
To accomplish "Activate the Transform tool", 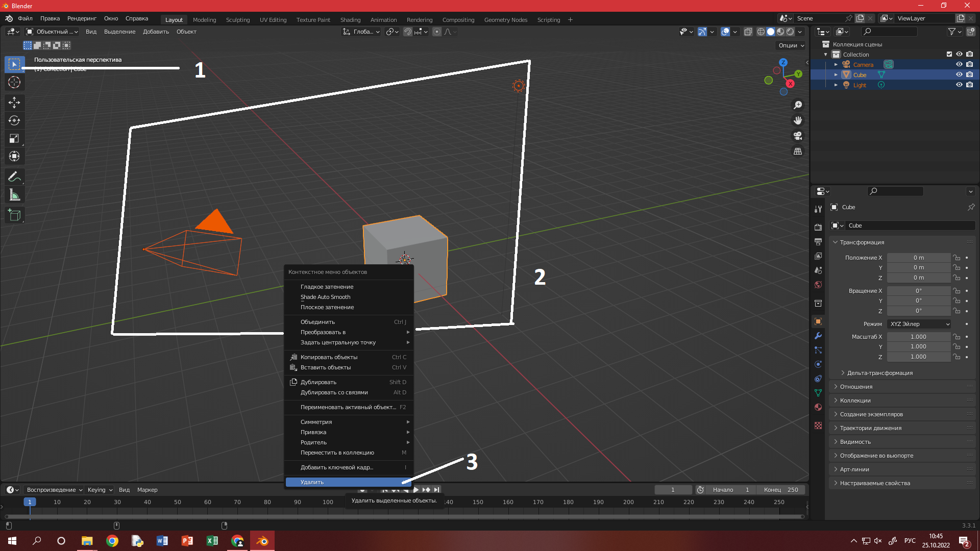I will (14, 156).
